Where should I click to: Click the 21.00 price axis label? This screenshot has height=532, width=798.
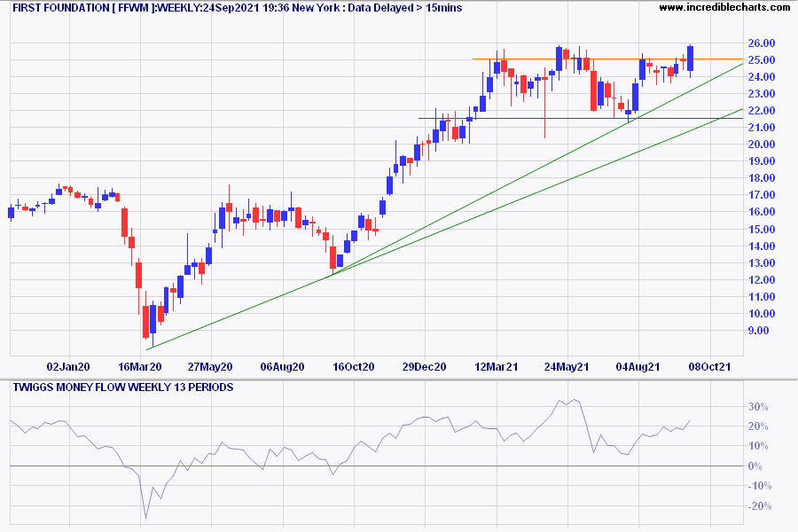pyautogui.click(x=762, y=128)
